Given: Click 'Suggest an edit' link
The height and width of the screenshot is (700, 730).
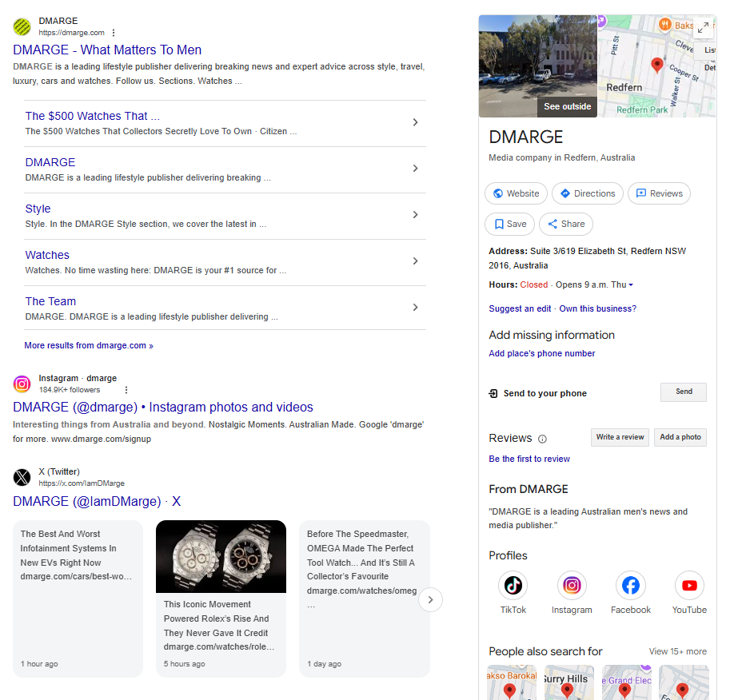Looking at the screenshot, I should point(520,308).
